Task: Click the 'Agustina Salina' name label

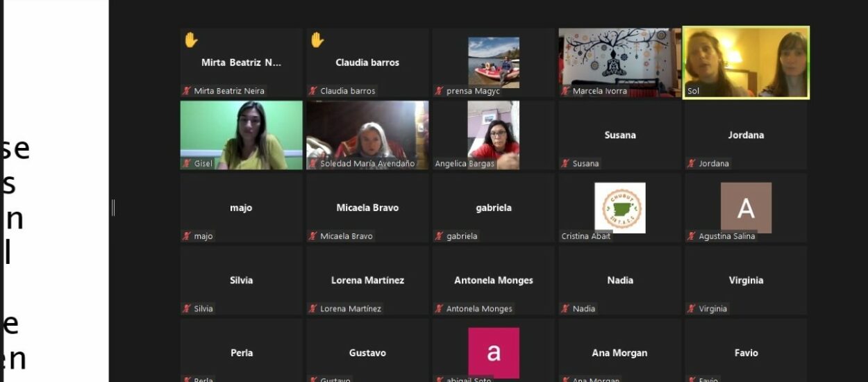Action: tap(727, 236)
